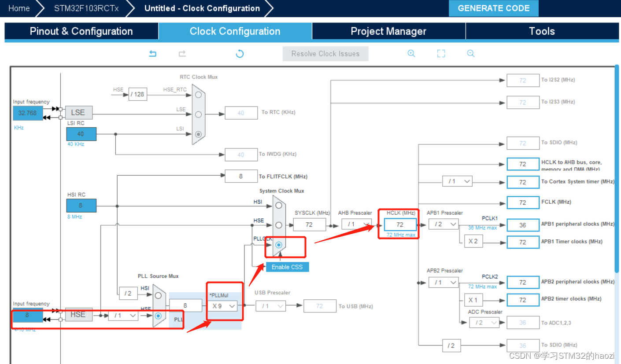Redo the clock configuration change

(182, 54)
